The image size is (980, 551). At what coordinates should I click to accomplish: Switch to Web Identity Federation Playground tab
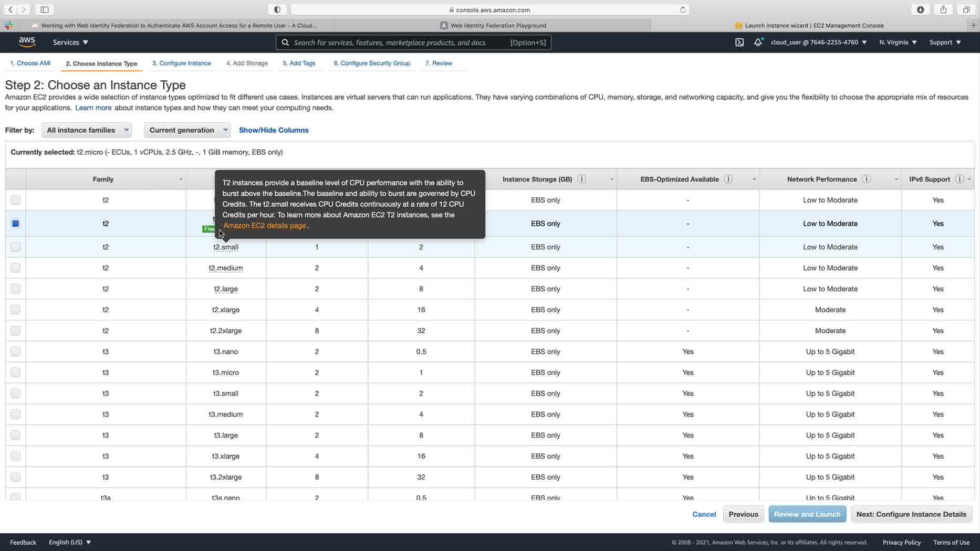click(x=498, y=26)
